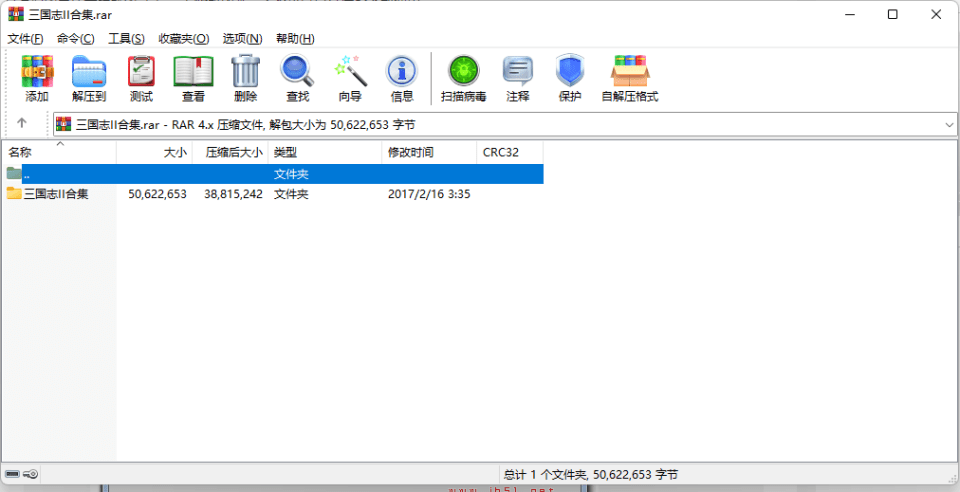The height and width of the screenshot is (492, 960).
Task: Click the size value 50,622,653 in the list
Action: (x=157, y=194)
